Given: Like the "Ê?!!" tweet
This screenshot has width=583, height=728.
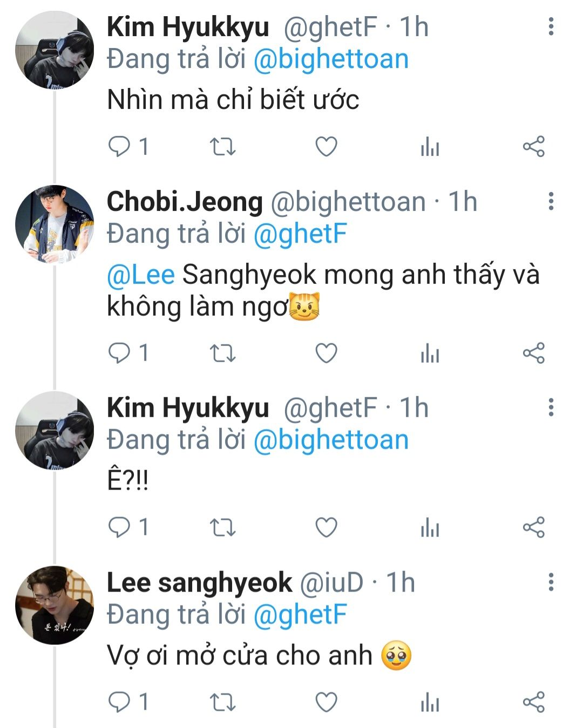Looking at the screenshot, I should [326, 527].
